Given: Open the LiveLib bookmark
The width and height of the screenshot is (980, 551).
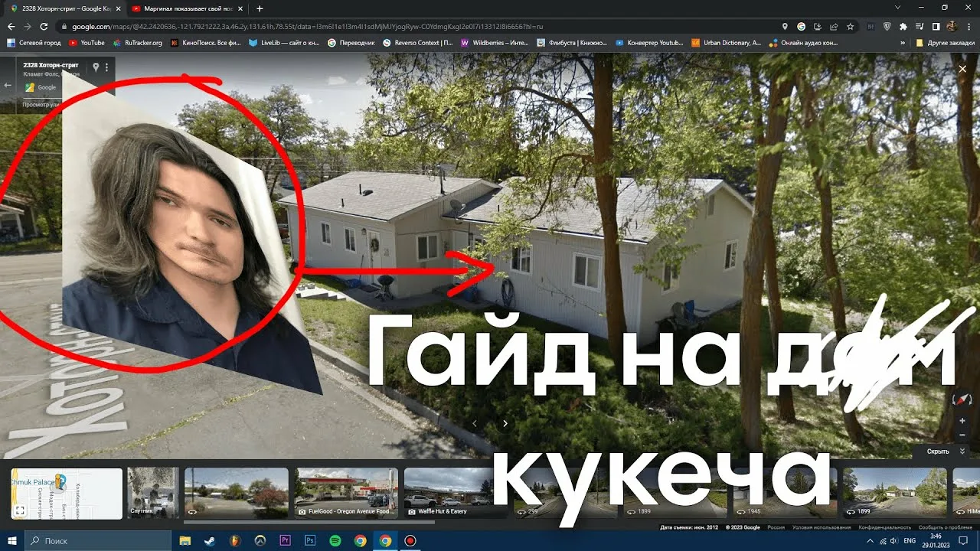Looking at the screenshot, I should [x=283, y=43].
